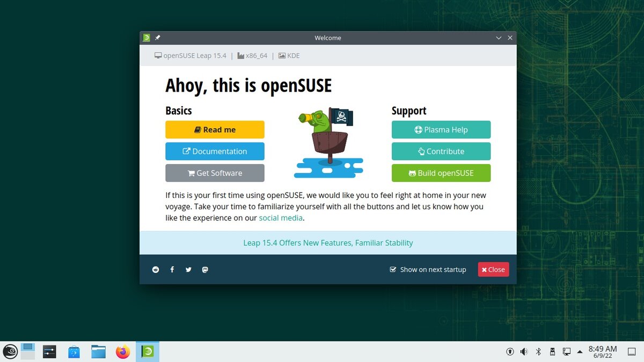Open the Documentation button

[215, 151]
